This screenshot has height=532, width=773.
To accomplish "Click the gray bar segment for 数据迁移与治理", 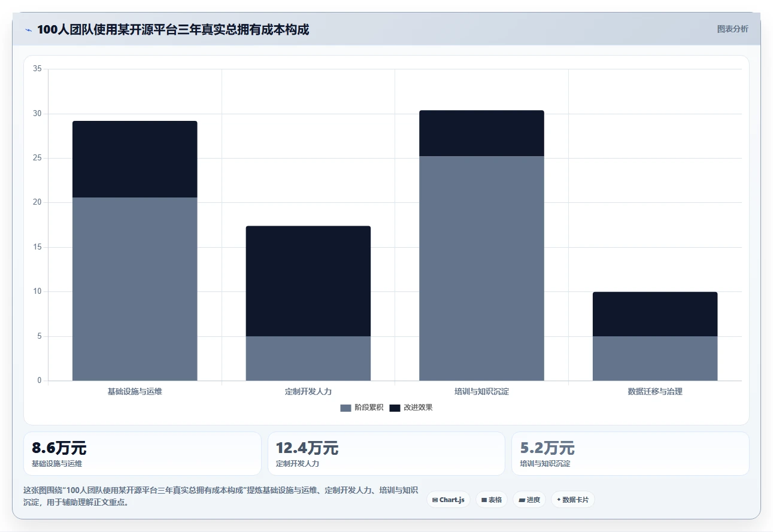I will [x=655, y=358].
